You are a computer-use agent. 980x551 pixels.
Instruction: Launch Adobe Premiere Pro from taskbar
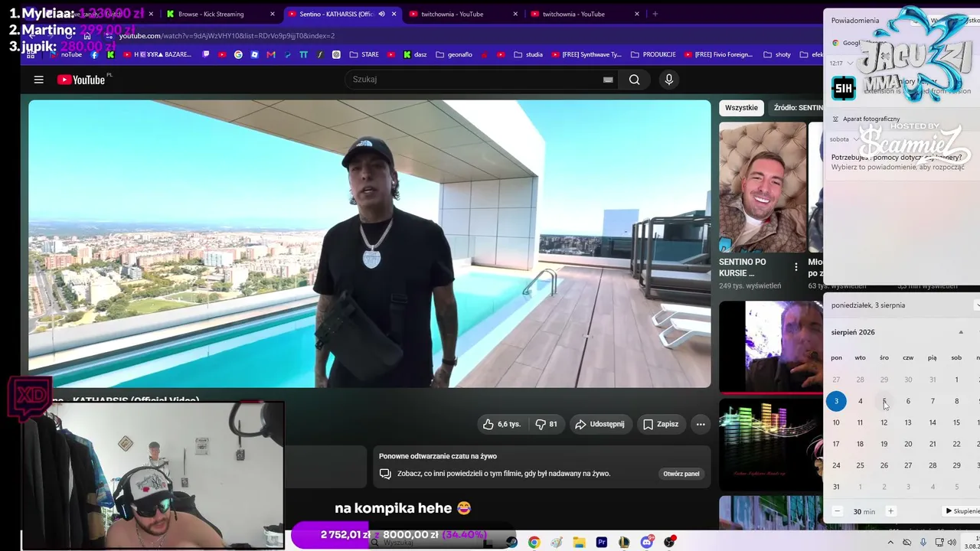pos(602,543)
